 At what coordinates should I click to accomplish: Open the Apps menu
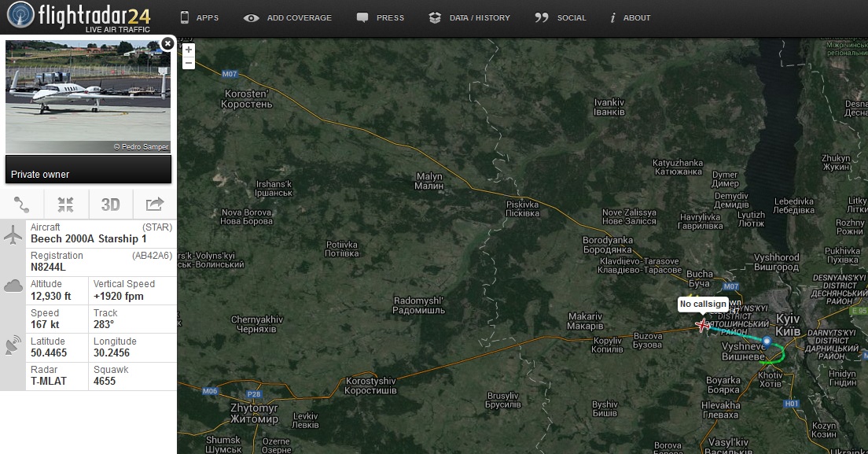[199, 17]
